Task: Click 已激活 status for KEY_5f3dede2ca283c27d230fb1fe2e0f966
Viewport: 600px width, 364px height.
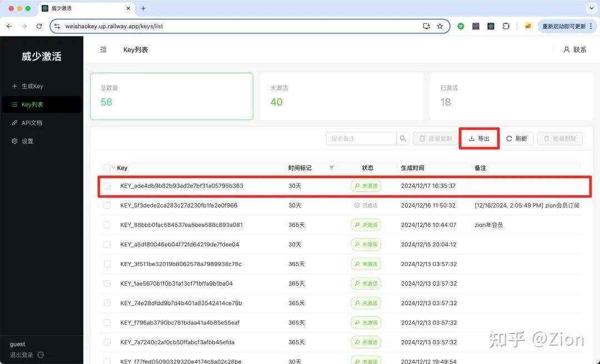Action: [366, 205]
